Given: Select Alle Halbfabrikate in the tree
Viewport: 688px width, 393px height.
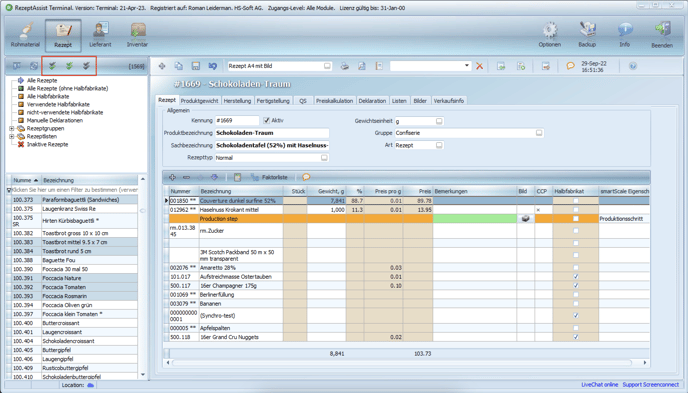Looking at the screenshot, I should click(x=48, y=96).
